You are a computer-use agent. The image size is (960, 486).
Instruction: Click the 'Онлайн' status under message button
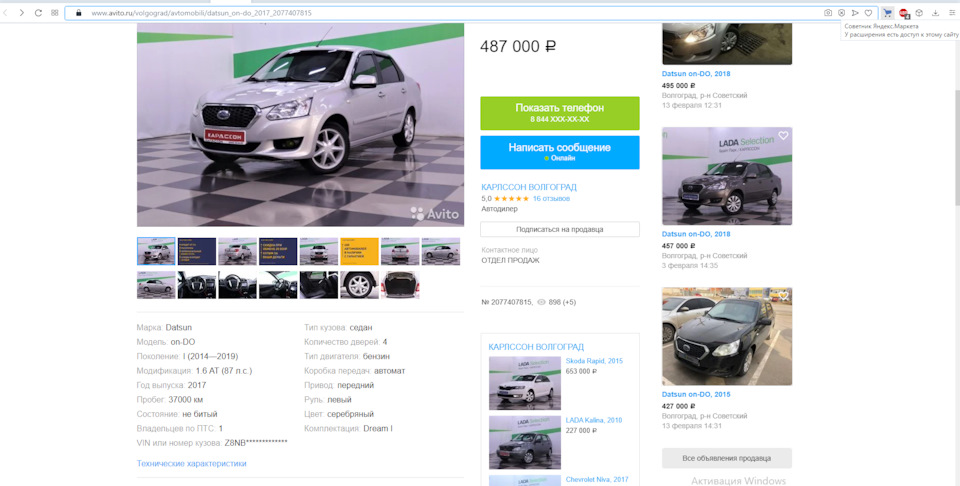560,159
